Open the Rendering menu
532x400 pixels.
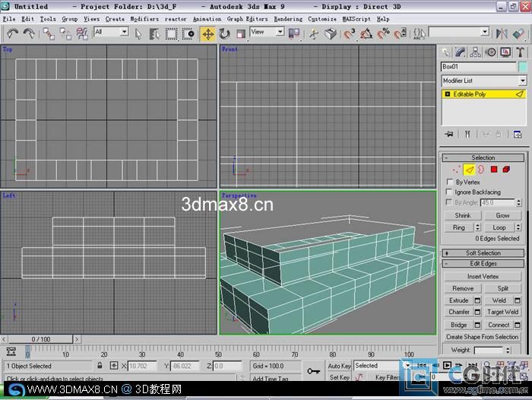pyautogui.click(x=288, y=19)
